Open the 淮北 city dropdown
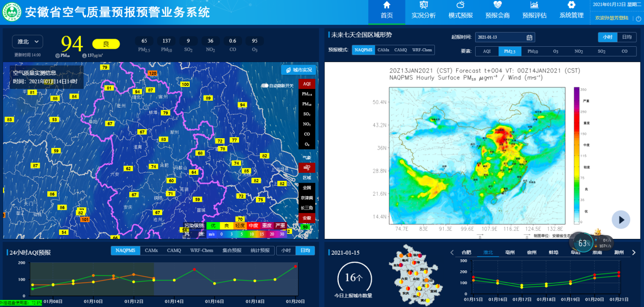644x307 pixels. tap(27, 42)
